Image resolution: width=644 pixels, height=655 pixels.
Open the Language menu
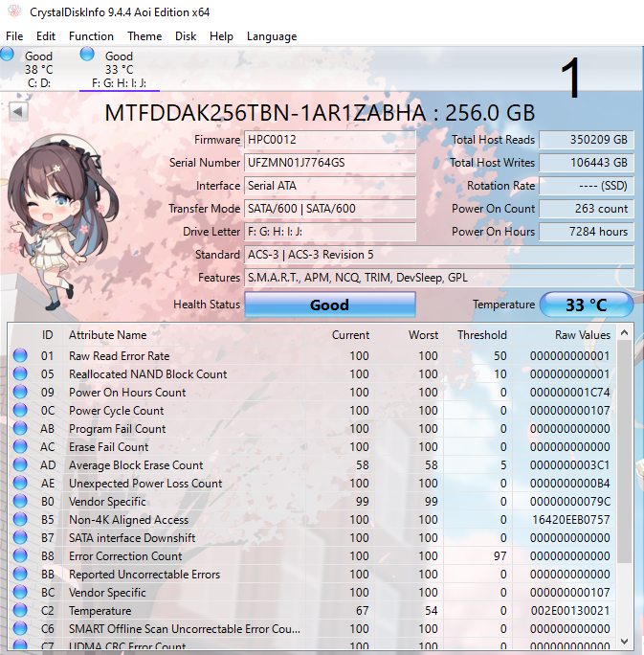[x=272, y=36]
